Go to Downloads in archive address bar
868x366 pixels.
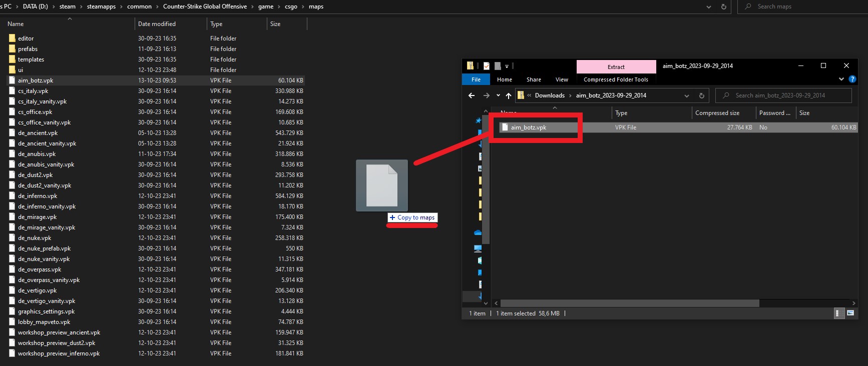point(550,95)
